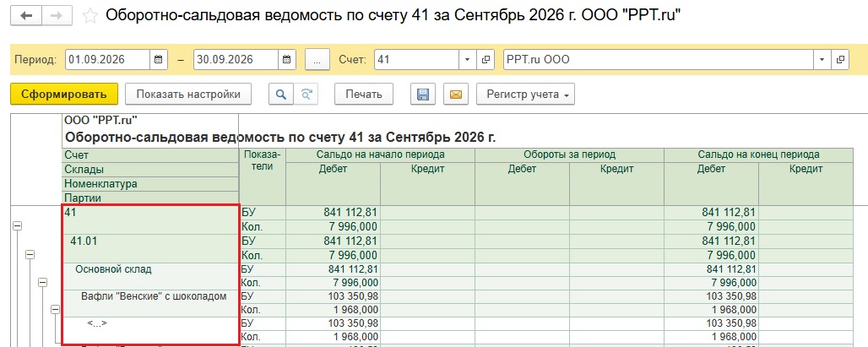The width and height of the screenshot is (868, 347).
Task: Click the start date field 01.09.2026
Action: [107, 60]
